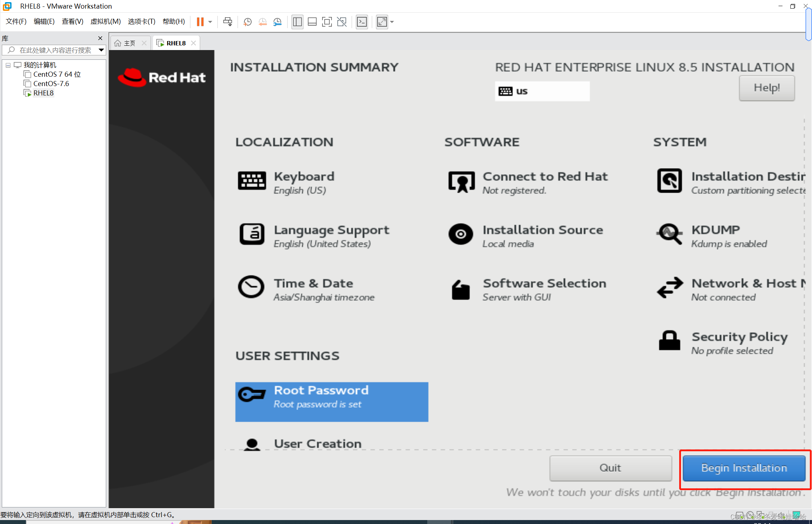Open Connect to Red Hat icon

[x=461, y=182]
